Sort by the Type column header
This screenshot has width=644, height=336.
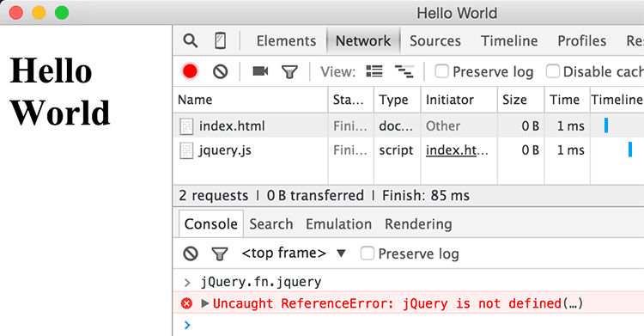[x=398, y=100]
